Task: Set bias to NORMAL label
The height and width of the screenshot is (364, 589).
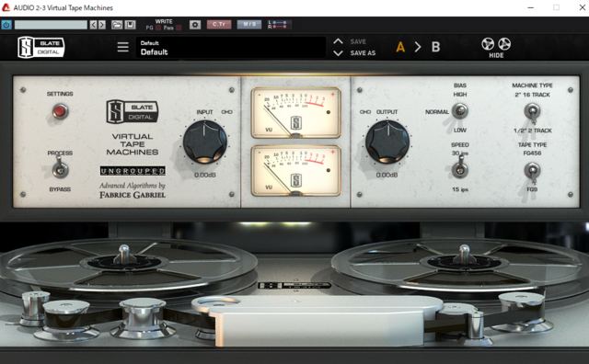Action: pyautogui.click(x=437, y=112)
